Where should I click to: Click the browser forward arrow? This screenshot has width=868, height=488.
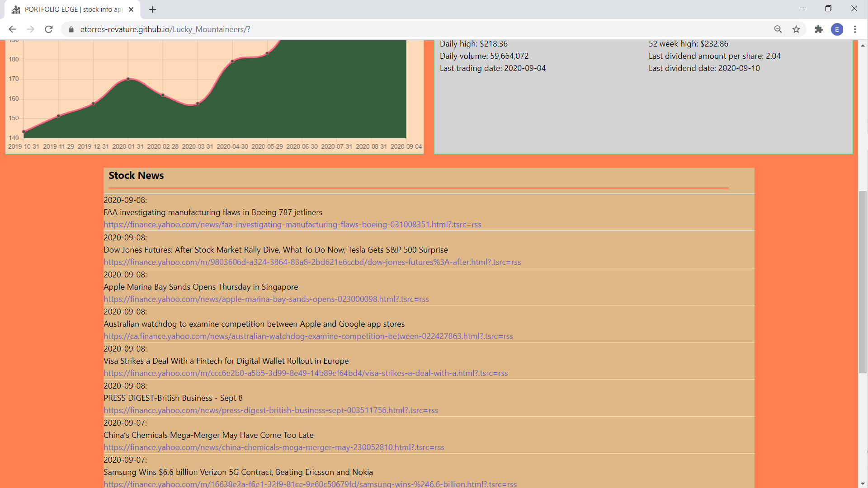pyautogui.click(x=30, y=29)
